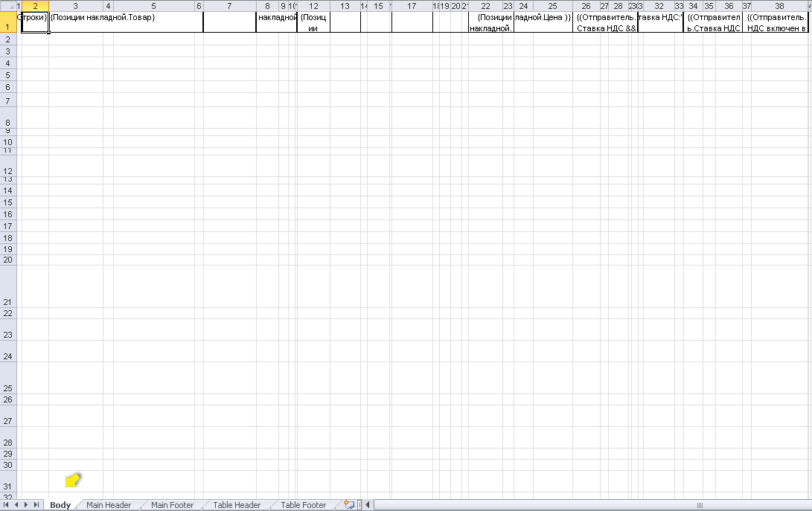Select column header 26
Viewport: 812px width, 511px height.
tap(586, 6)
